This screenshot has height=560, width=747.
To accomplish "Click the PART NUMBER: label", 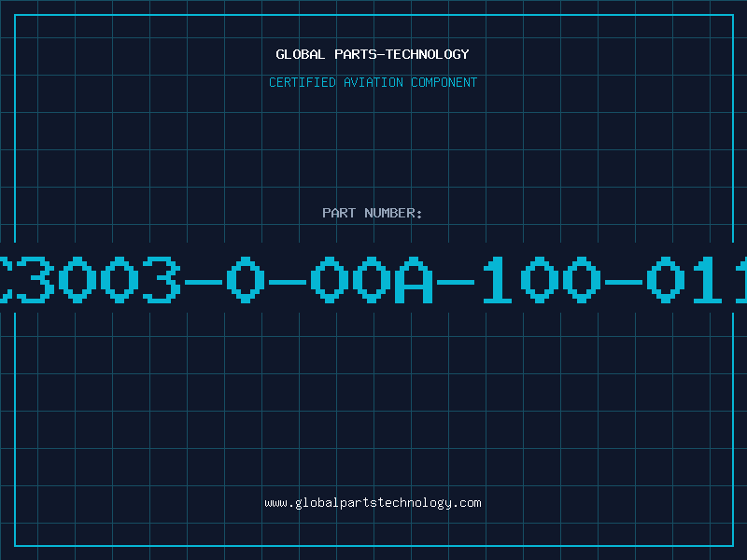I will pyautogui.click(x=373, y=213).
